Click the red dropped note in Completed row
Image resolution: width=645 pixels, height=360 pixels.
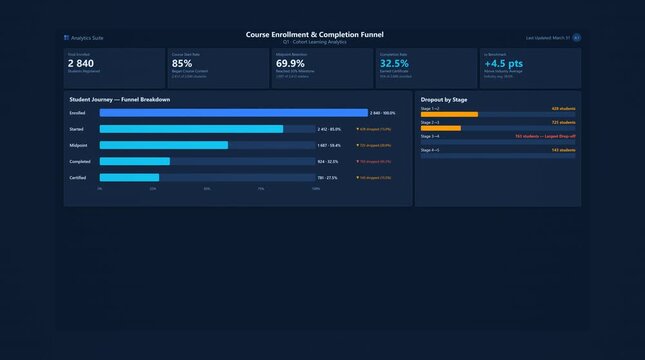click(374, 162)
